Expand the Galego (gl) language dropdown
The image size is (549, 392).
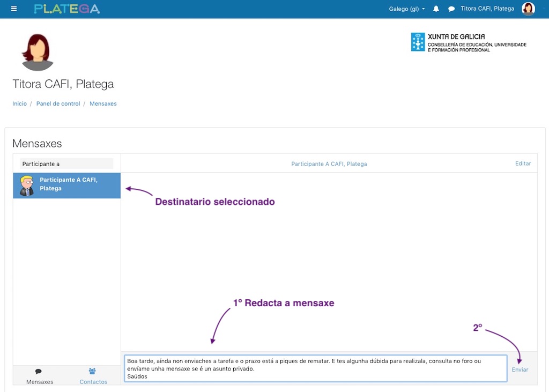(x=407, y=9)
